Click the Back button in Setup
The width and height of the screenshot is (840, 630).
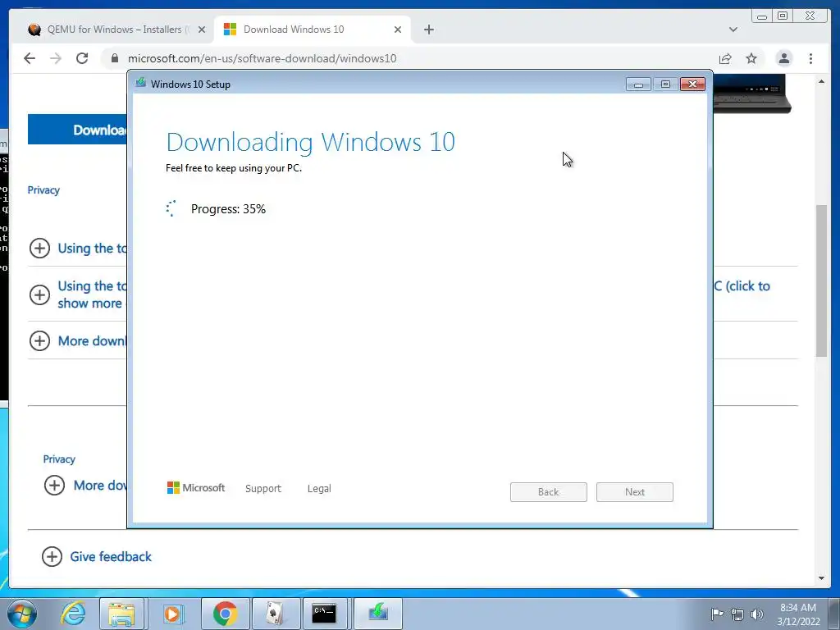coord(549,492)
